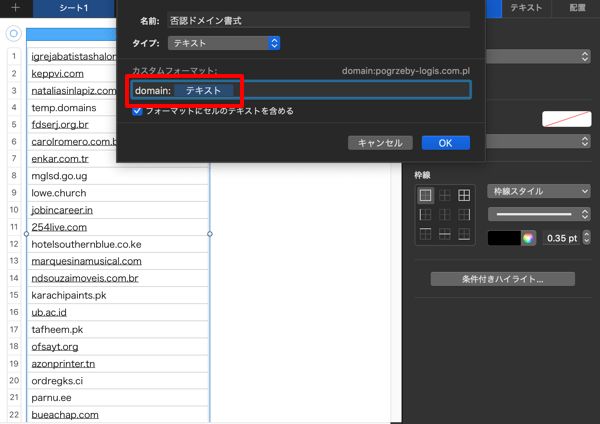Open the border line style dropdown
The width and height of the screenshot is (600, 424).
pos(539,214)
